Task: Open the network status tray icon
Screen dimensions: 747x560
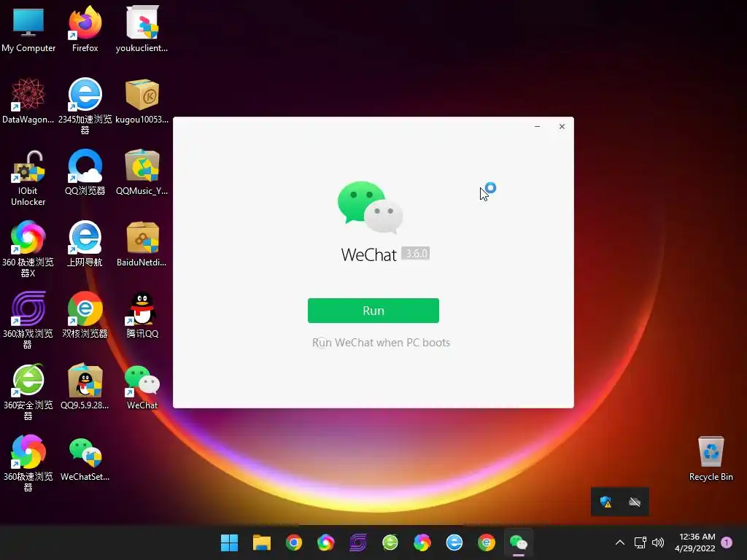Action: tap(640, 542)
